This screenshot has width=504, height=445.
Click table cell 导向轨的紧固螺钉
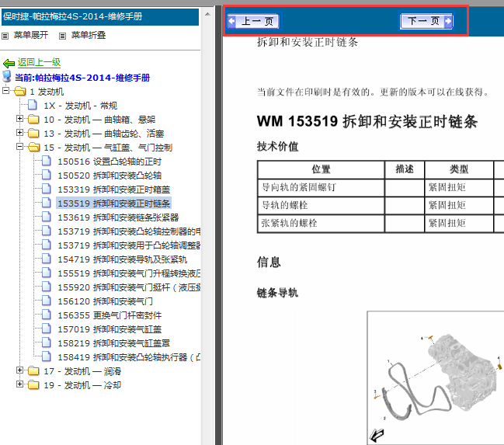(321, 187)
